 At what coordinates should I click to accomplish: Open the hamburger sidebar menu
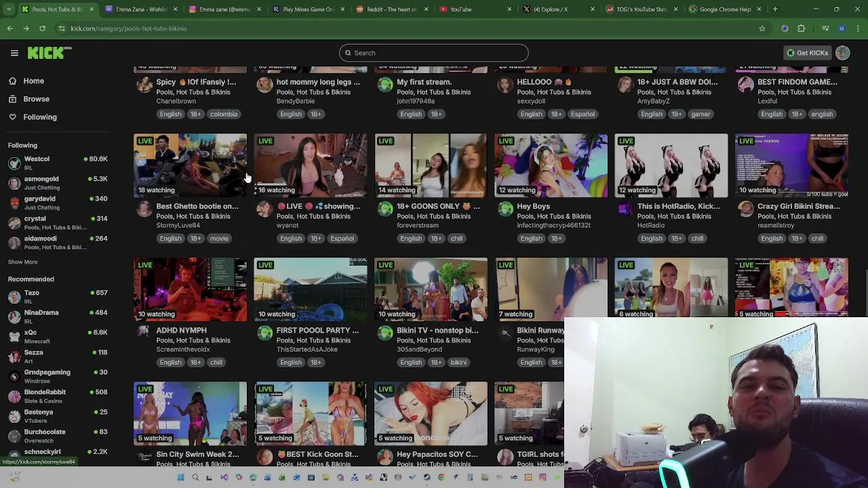pos(14,53)
